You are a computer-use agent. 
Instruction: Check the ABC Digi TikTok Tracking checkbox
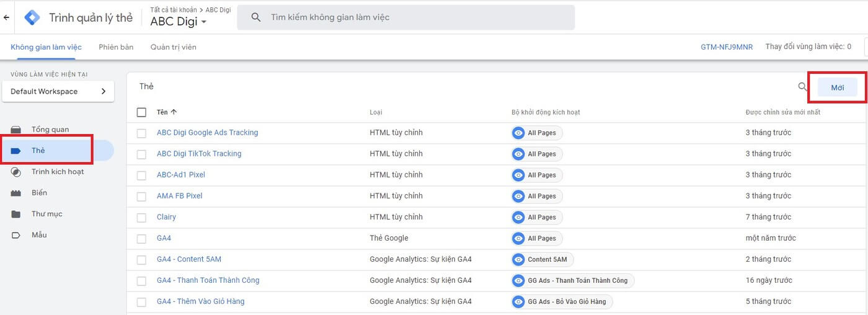(141, 154)
